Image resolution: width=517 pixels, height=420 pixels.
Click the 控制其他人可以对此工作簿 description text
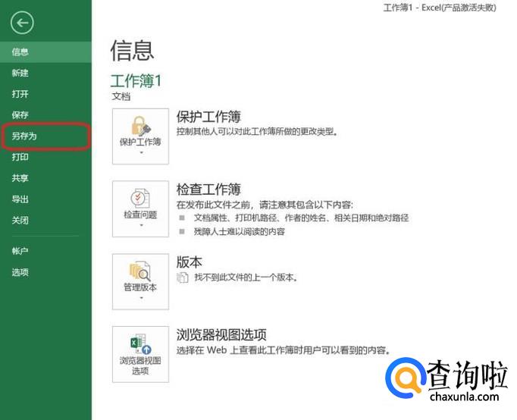click(x=257, y=132)
